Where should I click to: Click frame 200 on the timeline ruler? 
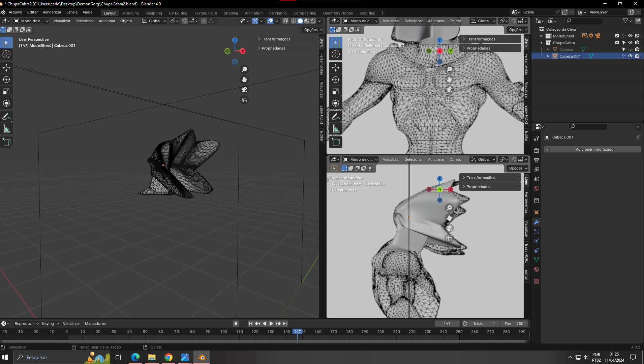coord(380,332)
